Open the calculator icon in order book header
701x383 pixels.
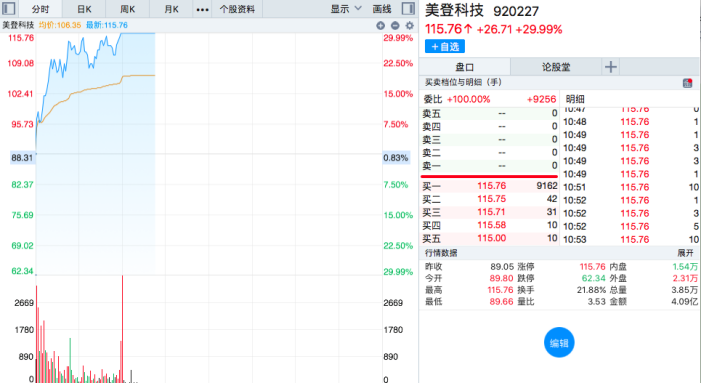tap(688, 83)
